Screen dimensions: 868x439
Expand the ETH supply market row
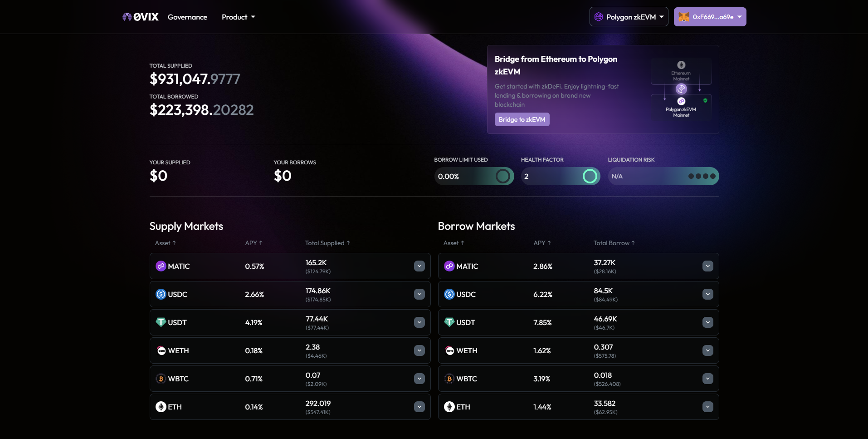[419, 407]
